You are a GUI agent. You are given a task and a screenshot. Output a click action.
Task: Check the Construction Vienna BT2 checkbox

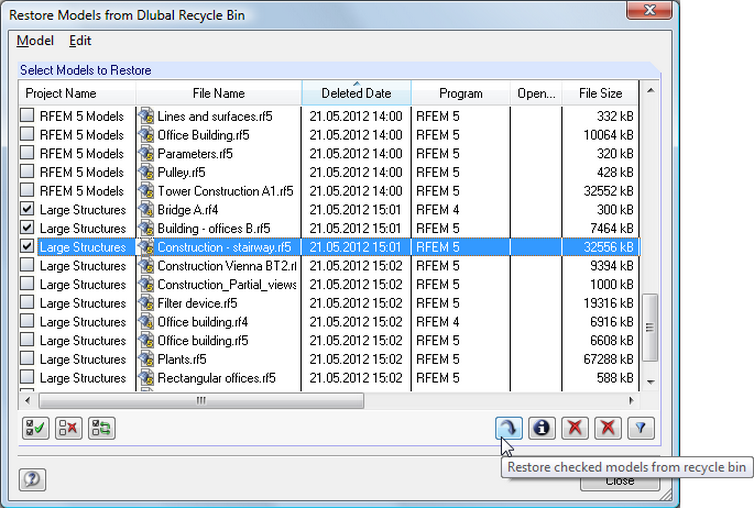pos(27,265)
